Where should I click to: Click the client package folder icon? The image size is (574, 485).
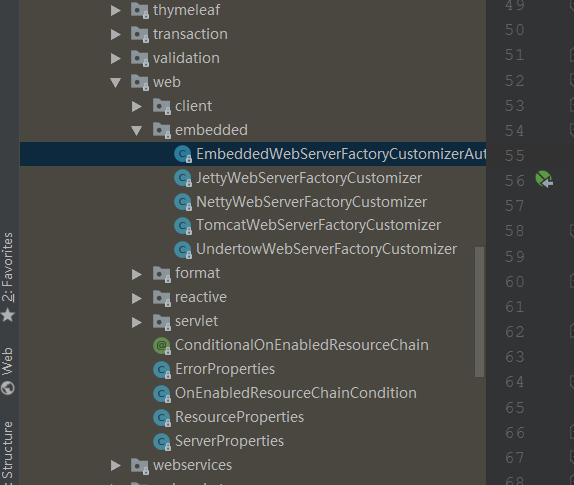(x=161, y=107)
